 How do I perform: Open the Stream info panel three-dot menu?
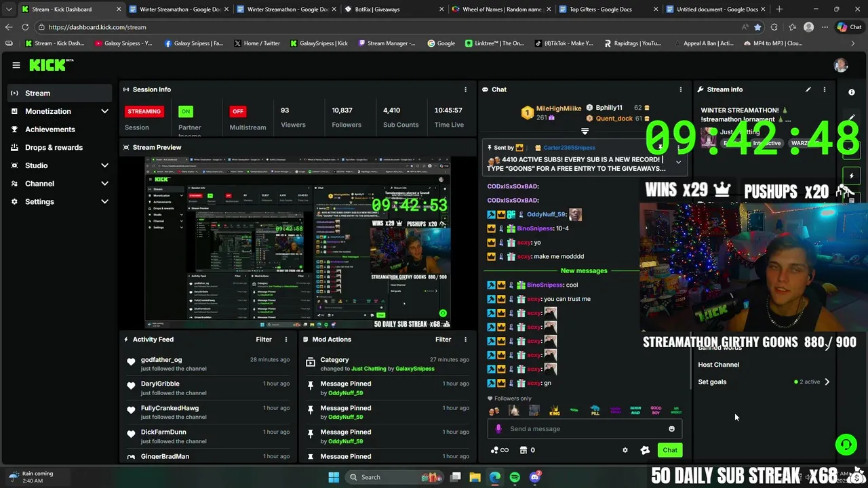tap(825, 89)
